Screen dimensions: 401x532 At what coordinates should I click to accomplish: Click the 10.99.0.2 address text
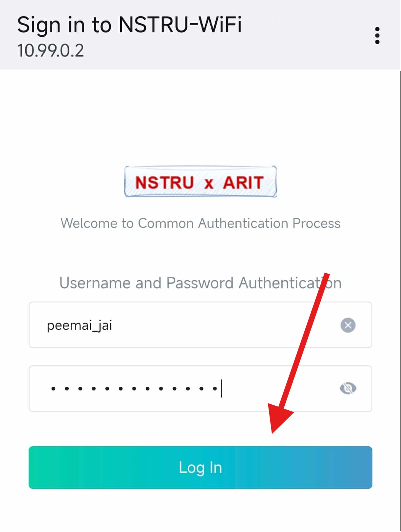click(x=50, y=51)
